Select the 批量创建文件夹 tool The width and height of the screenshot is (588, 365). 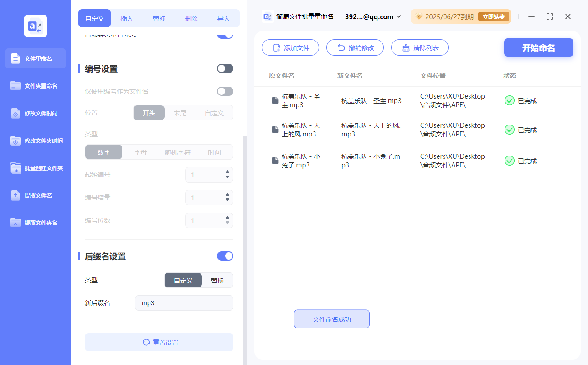(35, 168)
